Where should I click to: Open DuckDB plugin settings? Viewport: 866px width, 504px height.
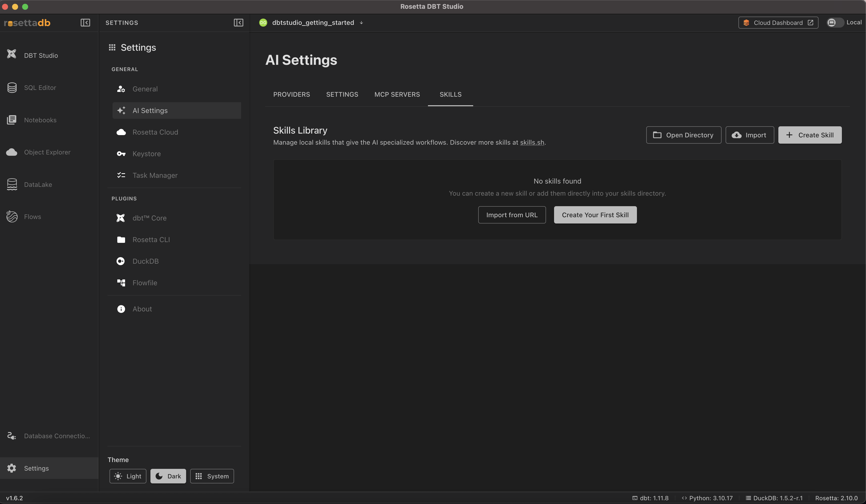point(177,261)
